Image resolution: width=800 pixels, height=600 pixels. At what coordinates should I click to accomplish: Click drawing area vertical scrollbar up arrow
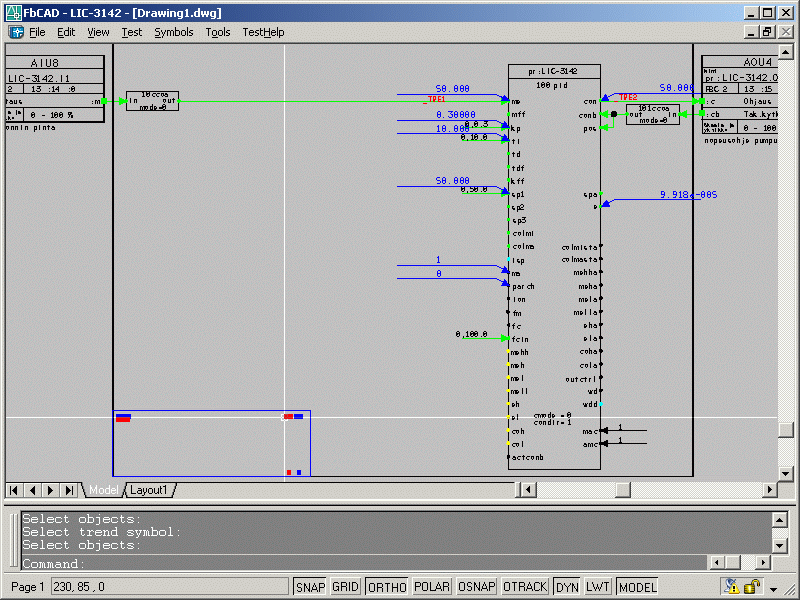(785, 52)
